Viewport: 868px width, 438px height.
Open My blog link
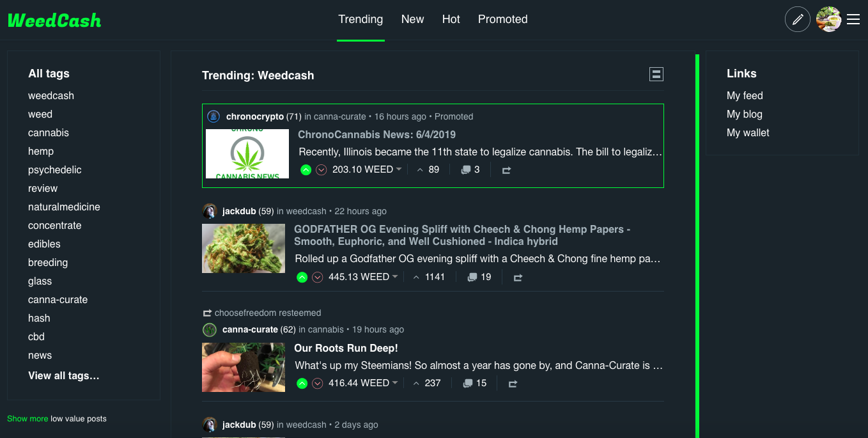tap(745, 114)
